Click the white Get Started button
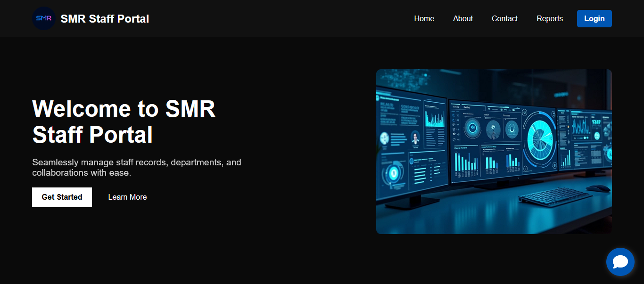The height and width of the screenshot is (284, 644). point(62,197)
